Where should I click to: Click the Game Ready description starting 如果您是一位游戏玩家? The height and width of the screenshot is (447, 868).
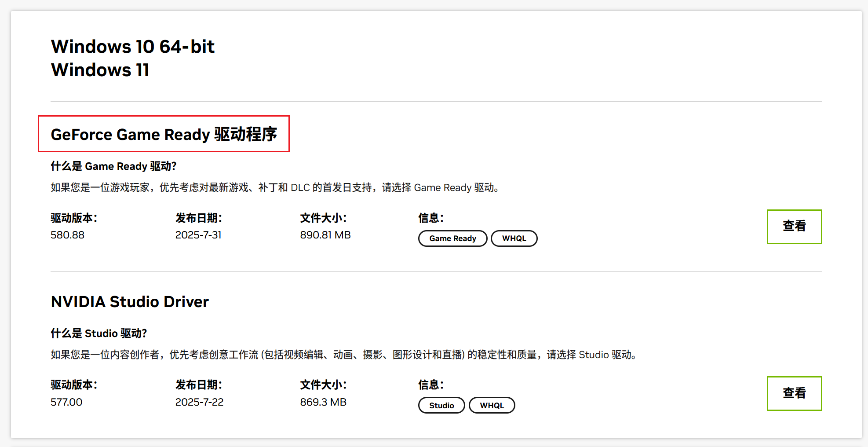tap(275, 188)
